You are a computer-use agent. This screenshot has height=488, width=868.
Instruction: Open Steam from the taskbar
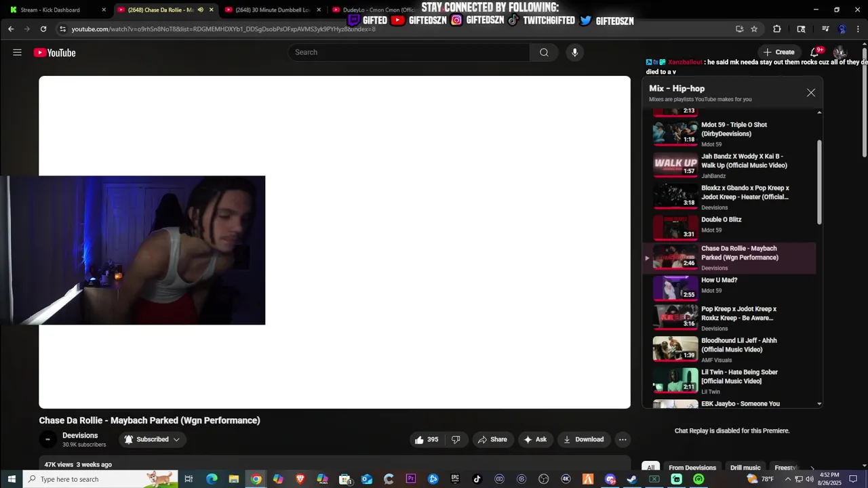tap(632, 479)
